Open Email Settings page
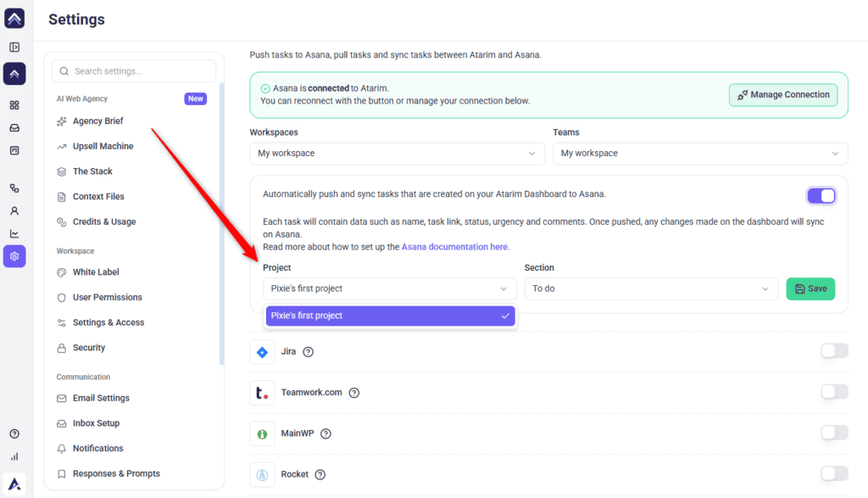868x498 pixels. (x=101, y=398)
